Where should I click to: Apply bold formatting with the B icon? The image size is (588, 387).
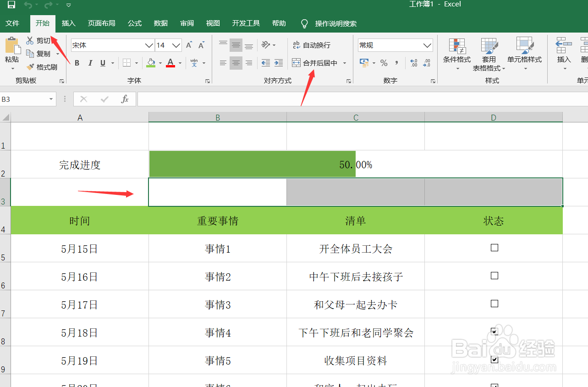pos(77,63)
